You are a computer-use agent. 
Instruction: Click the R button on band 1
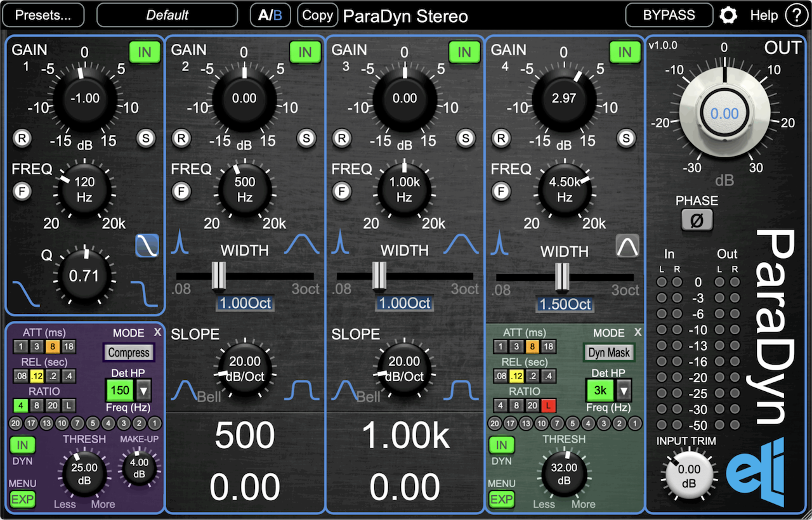[x=22, y=138]
